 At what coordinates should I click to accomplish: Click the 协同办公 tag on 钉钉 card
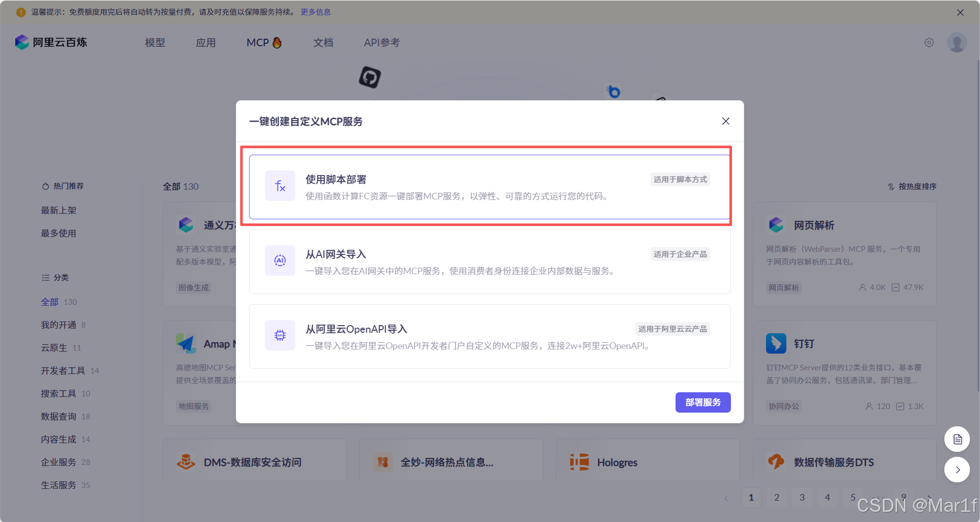coord(784,406)
